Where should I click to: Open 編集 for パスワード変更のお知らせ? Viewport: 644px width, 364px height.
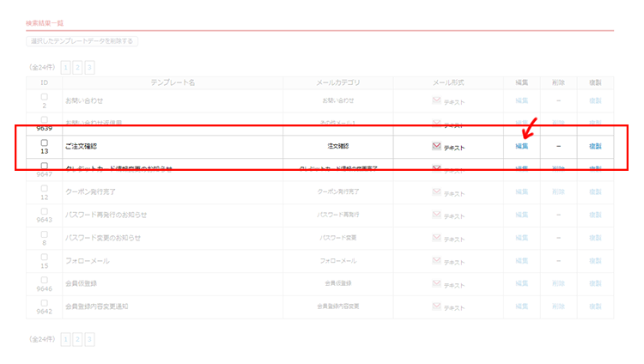coord(521,238)
